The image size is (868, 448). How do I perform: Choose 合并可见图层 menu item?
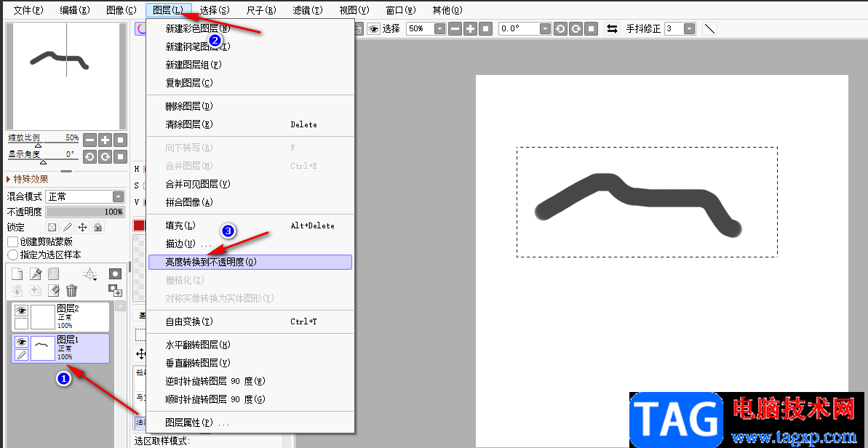click(250, 183)
